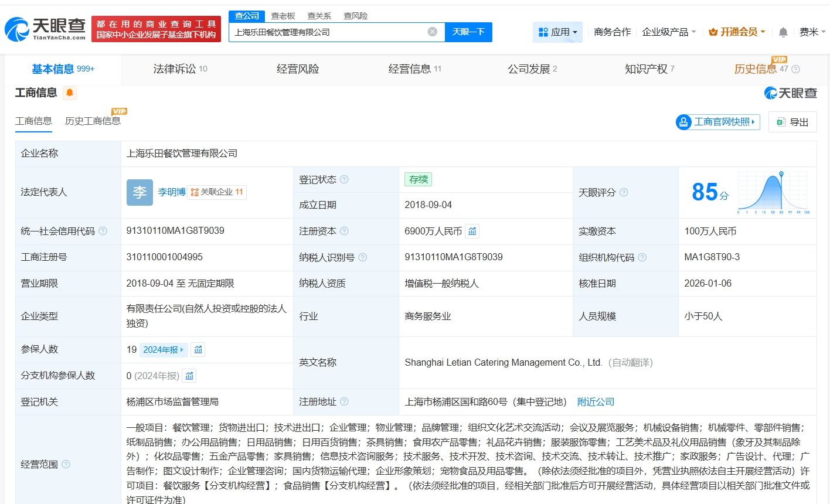Click the notification bell icon in header
This screenshot has height=504, width=830.
tap(783, 32)
